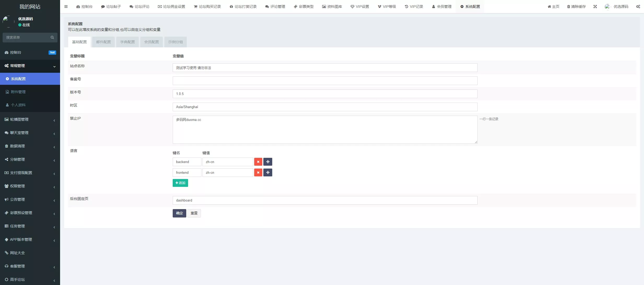Open the settings gears icon at the top right
The image size is (644, 285).
pyautogui.click(x=638, y=7)
